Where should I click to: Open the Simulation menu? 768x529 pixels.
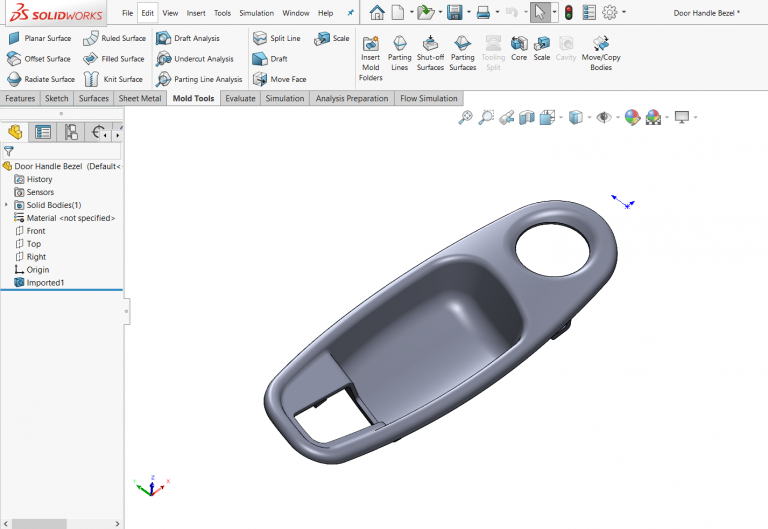click(x=256, y=13)
